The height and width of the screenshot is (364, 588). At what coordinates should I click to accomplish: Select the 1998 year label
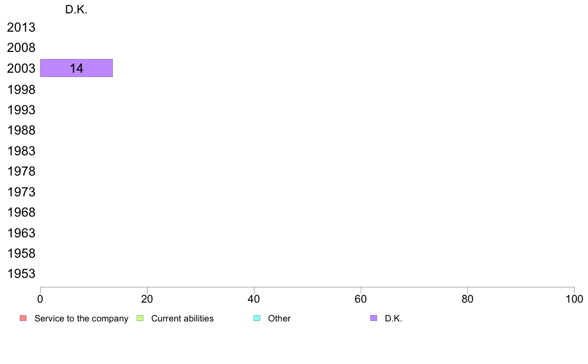[21, 90]
